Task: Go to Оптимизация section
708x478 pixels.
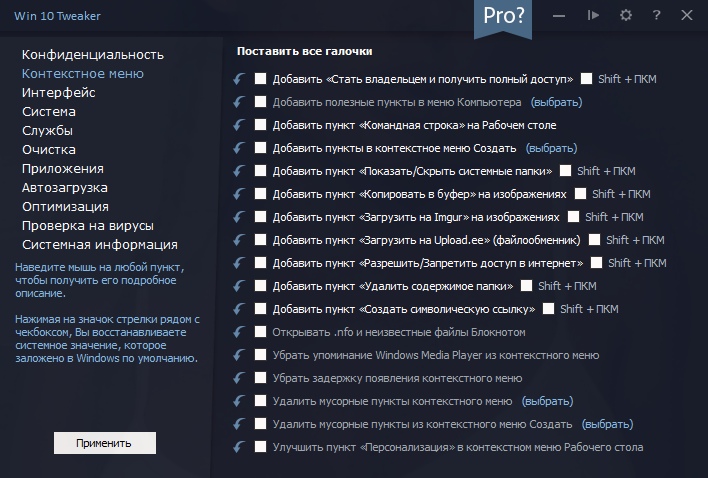Action: pyautogui.click(x=65, y=207)
